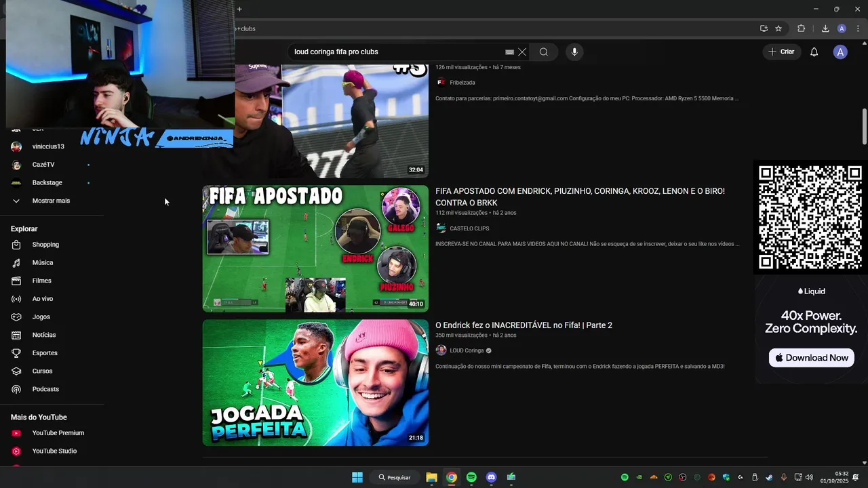Open the JOGADA PERFEITA video thumbnail
The width and height of the screenshot is (868, 488).
(x=315, y=382)
